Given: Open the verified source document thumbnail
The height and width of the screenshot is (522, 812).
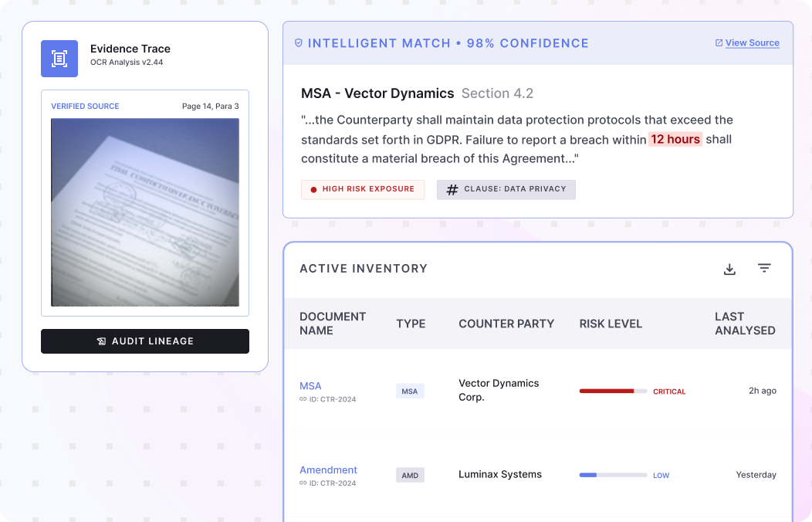Looking at the screenshot, I should 145,212.
